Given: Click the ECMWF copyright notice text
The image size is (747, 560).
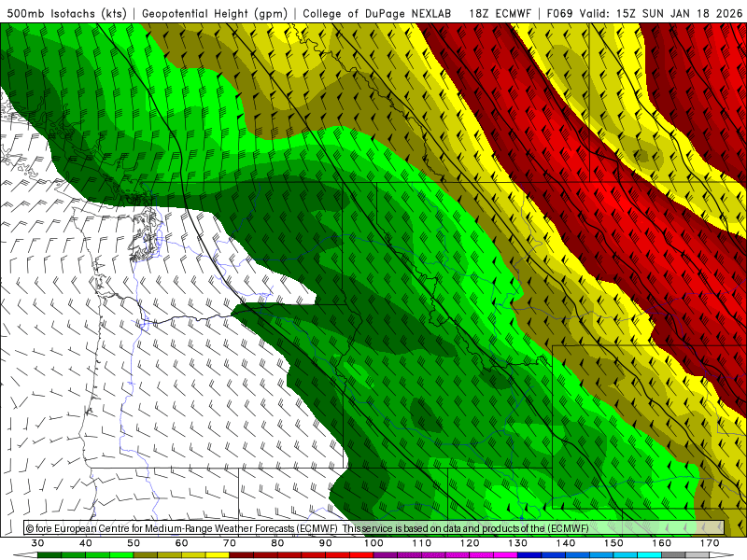Looking at the screenshot, I should click(x=307, y=528).
